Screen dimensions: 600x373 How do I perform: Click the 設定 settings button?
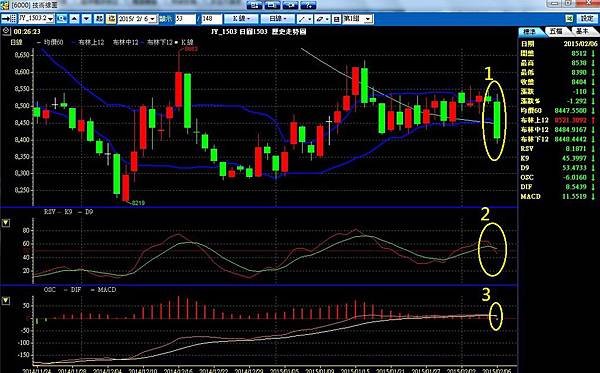click(x=587, y=18)
